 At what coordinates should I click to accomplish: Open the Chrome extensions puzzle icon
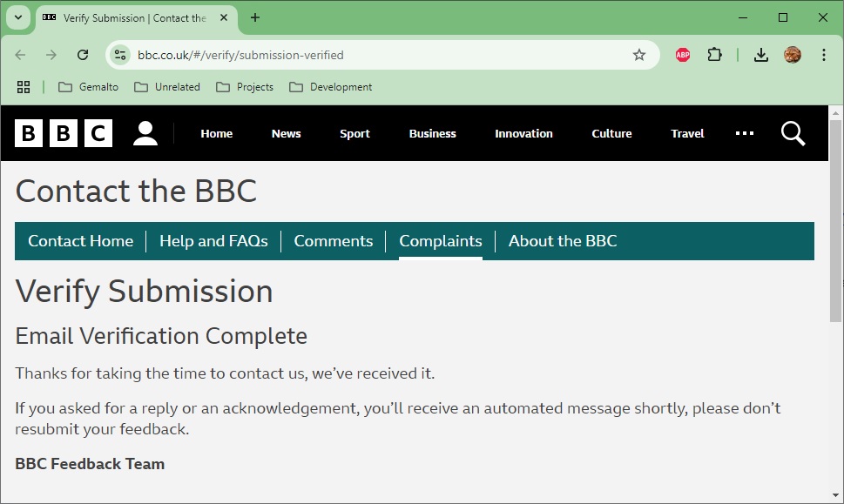(714, 55)
